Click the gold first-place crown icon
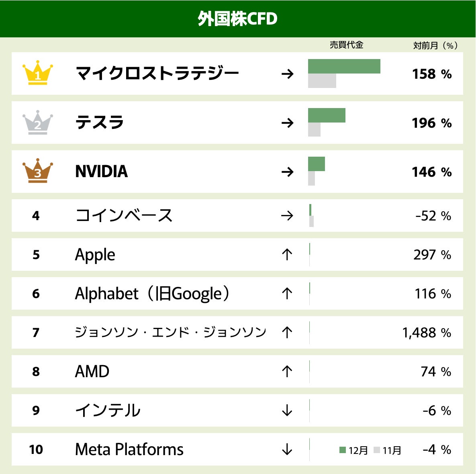The height and width of the screenshot is (474, 476). [38, 73]
